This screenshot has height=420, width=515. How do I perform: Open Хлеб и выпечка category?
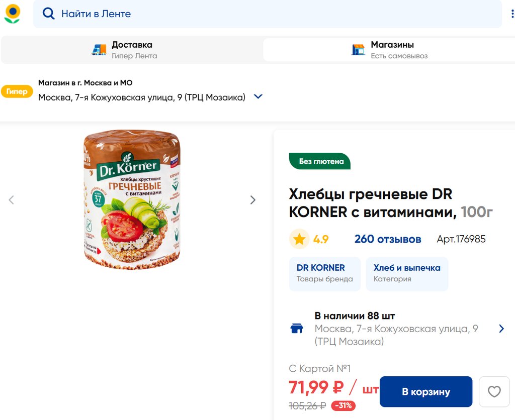click(x=406, y=273)
